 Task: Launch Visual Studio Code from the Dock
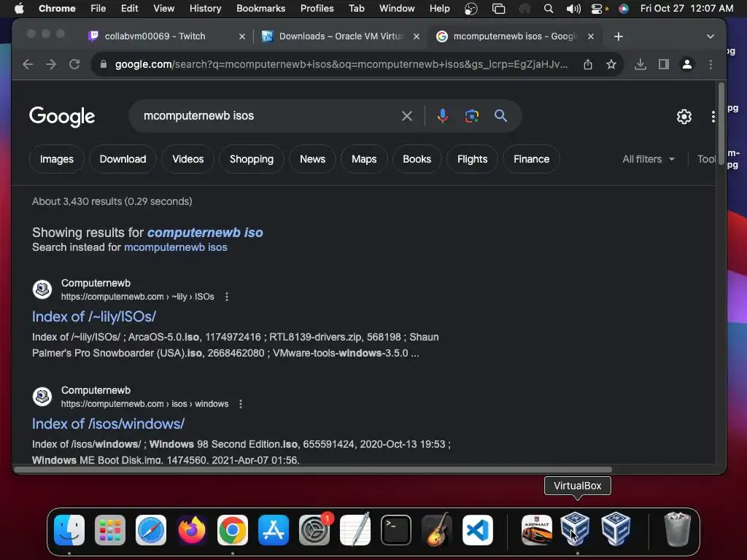click(x=477, y=530)
